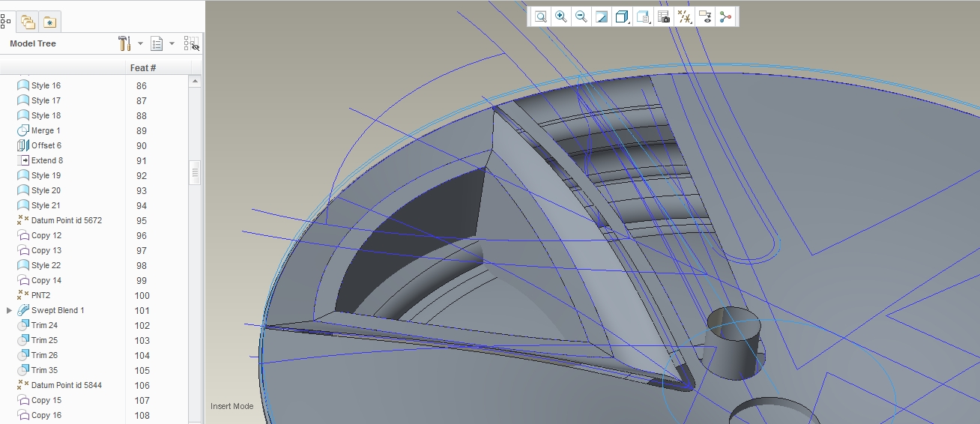Select the Copy 15 feature
This screenshot has width=980, height=424.
(x=46, y=400)
